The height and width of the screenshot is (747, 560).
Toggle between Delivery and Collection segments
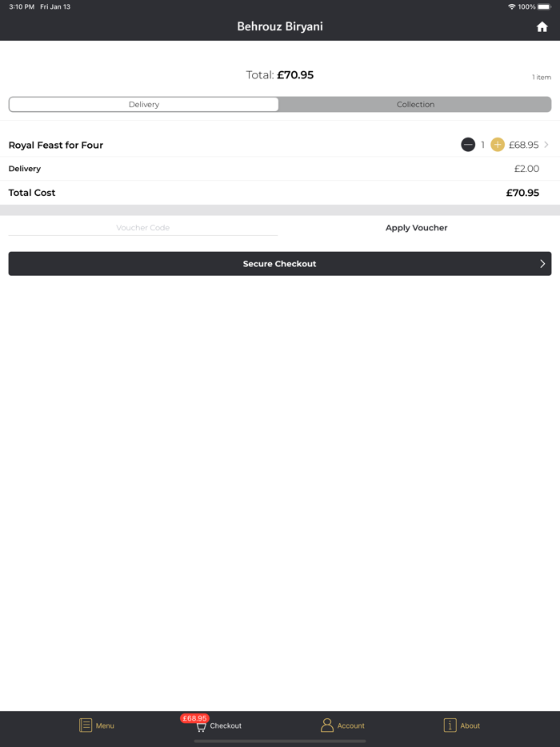point(280,104)
